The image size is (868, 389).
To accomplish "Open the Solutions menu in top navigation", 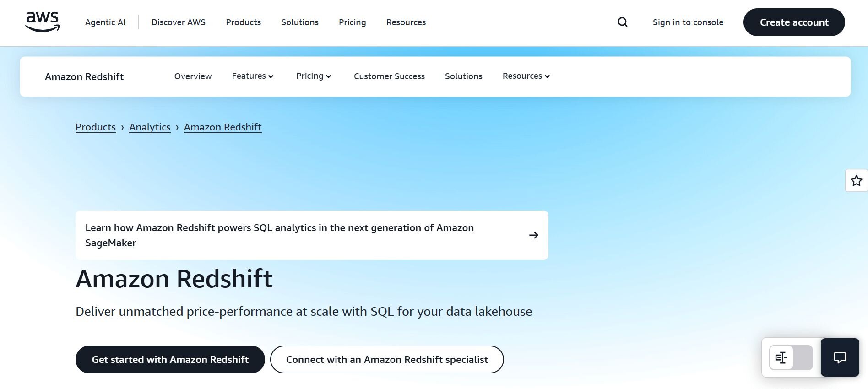I will [x=300, y=22].
